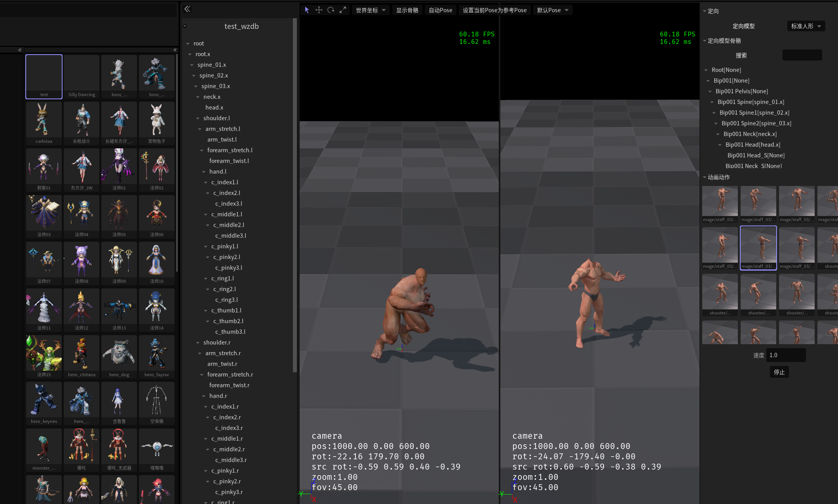Select the 长枪战士 character thumbnail
The height and width of the screenshot is (504, 838).
tap(82, 123)
